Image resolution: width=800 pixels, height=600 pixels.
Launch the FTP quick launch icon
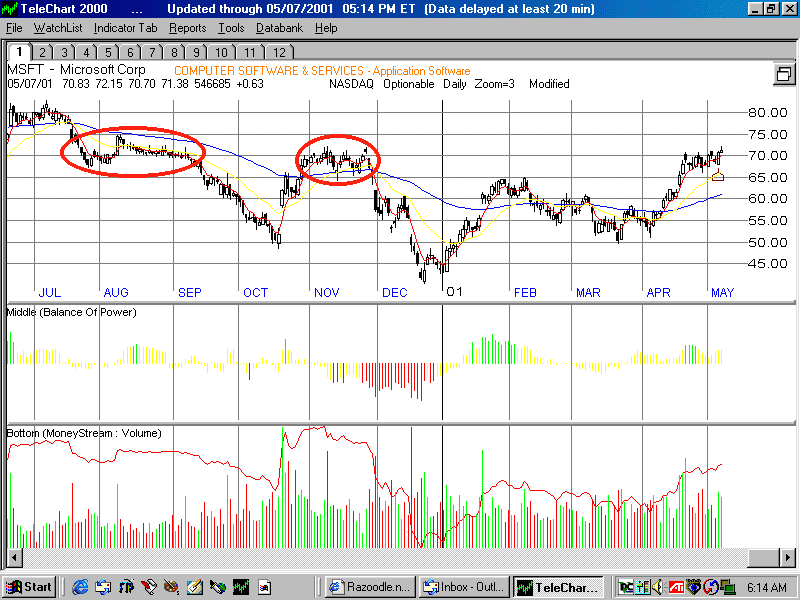click(126, 587)
